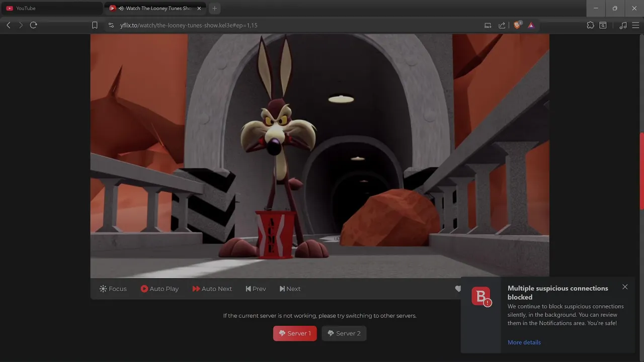Click the install-app monitor icon in address bar
The image size is (644, 362).
click(488, 25)
